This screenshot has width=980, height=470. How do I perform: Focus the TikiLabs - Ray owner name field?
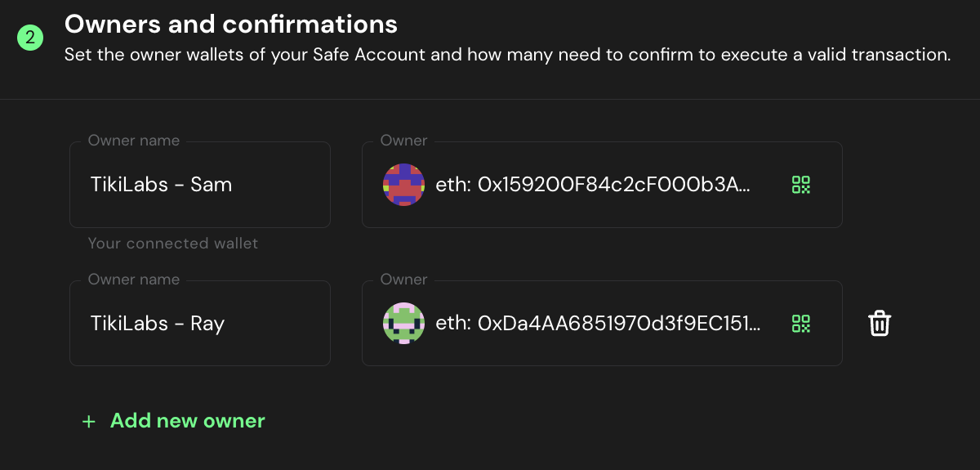coord(199,324)
